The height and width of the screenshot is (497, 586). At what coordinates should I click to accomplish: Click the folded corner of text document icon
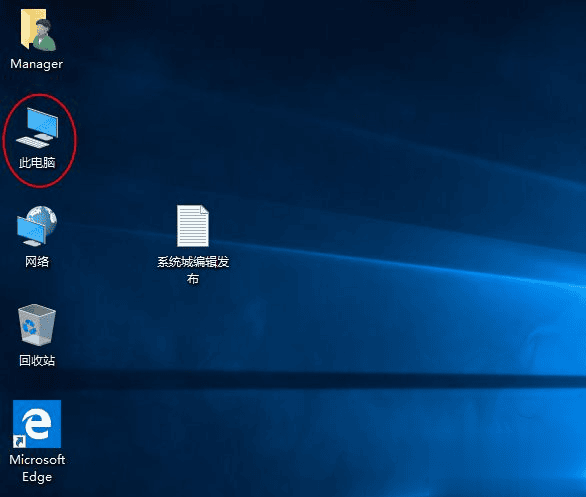click(x=204, y=210)
